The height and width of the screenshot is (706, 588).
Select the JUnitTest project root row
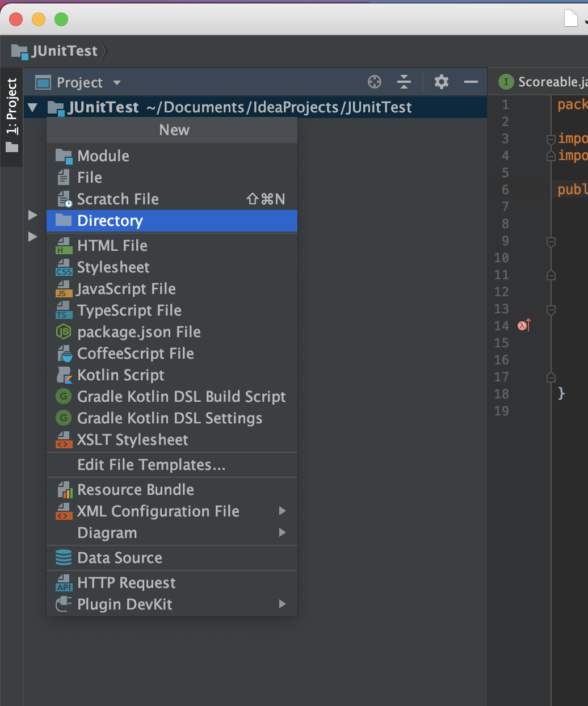tap(255, 107)
